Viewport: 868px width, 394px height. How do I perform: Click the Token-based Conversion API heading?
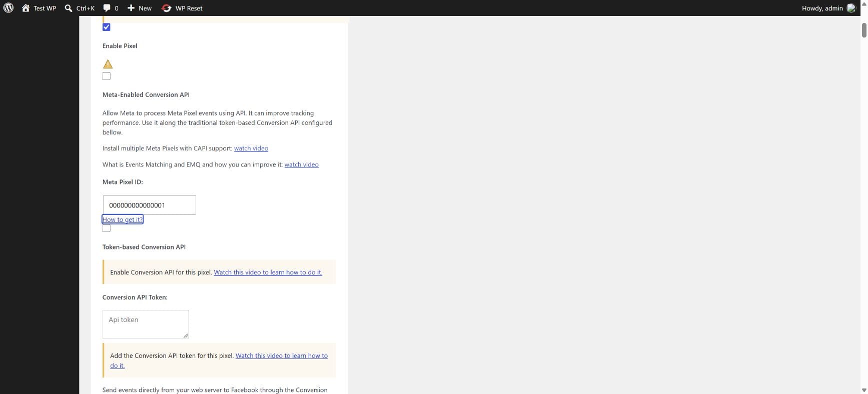point(144,247)
